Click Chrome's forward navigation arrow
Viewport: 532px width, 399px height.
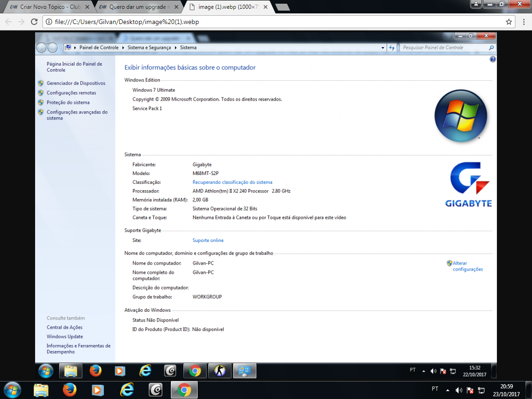click(21, 22)
